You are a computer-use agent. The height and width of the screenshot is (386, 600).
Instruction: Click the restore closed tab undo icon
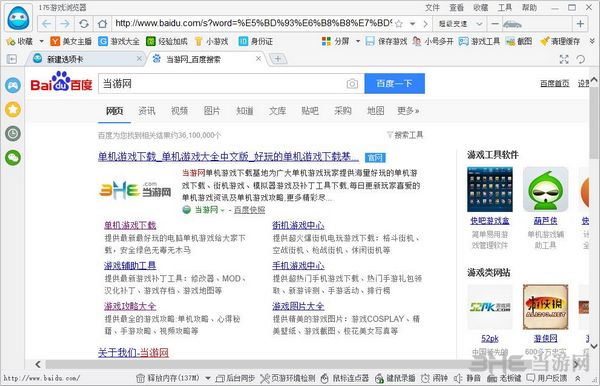pos(580,59)
